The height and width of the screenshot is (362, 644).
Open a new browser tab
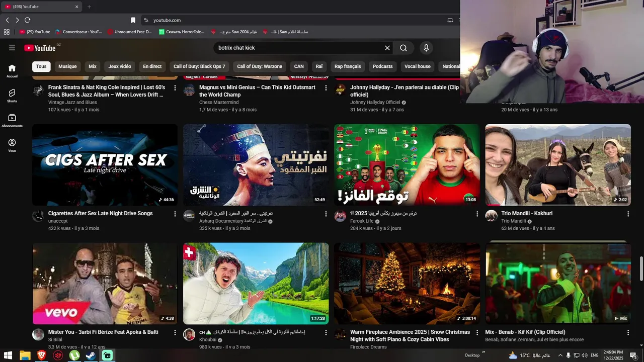[x=89, y=7]
